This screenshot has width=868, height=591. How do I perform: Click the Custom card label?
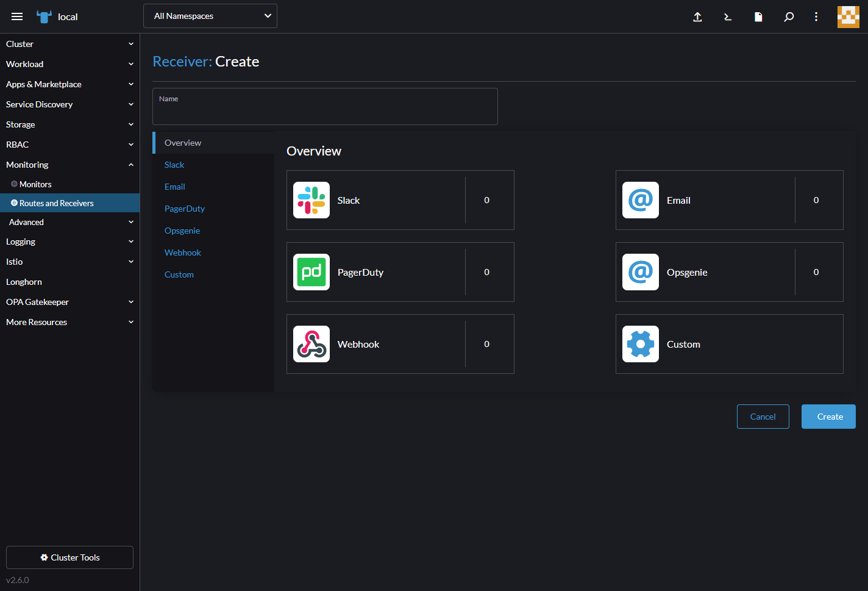(x=683, y=344)
